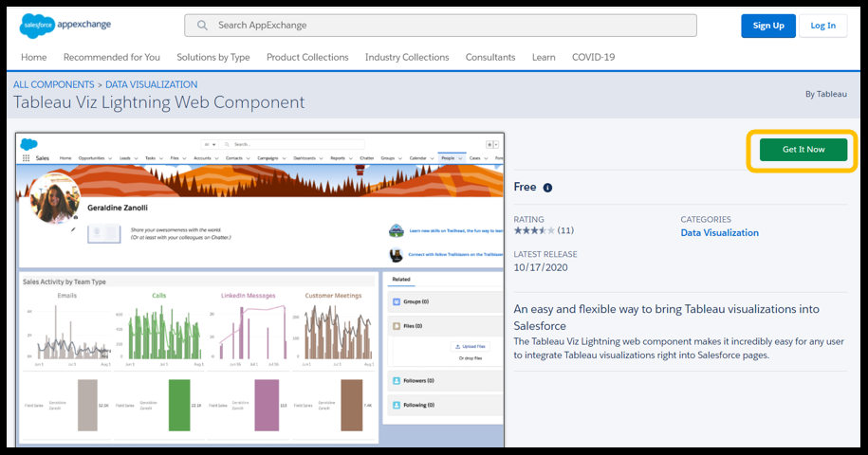Click ALL COMPONENTS breadcrumb link
Viewport: 868px width, 455px height.
coord(54,84)
